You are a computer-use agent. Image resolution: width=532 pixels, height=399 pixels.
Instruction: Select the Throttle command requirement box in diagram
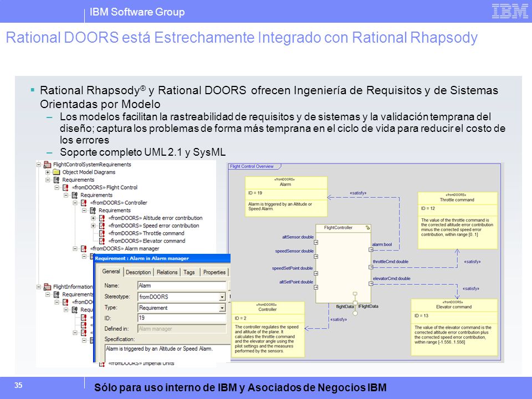[457, 221]
